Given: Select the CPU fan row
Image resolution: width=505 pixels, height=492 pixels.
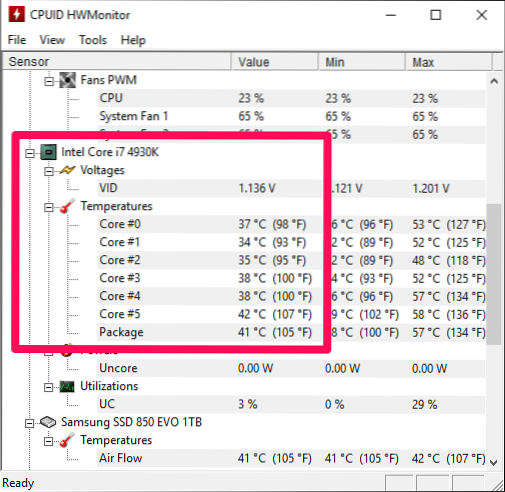Looking at the screenshot, I should point(291,98).
